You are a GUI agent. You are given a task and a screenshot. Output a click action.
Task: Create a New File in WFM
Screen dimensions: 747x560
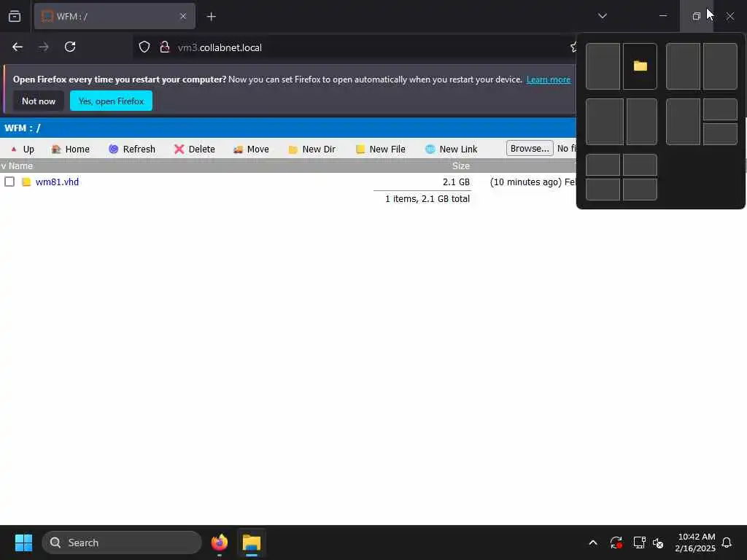pyautogui.click(x=381, y=149)
